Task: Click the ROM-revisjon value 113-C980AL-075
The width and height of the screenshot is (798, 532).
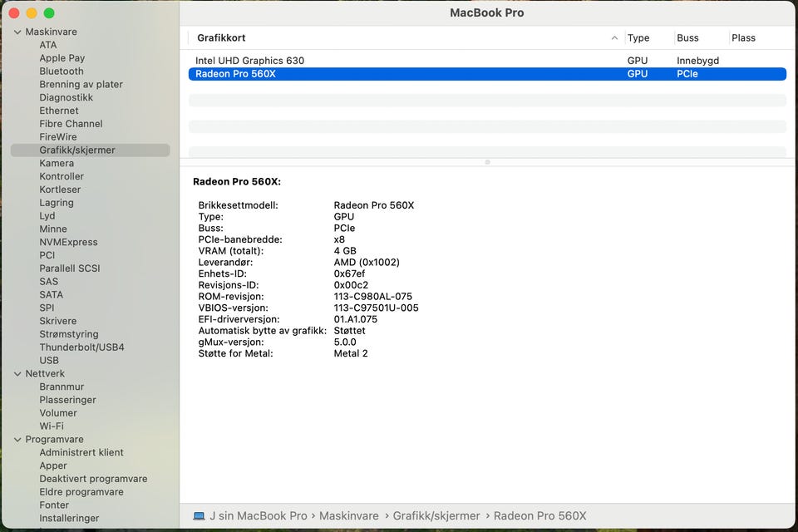Action: point(373,296)
